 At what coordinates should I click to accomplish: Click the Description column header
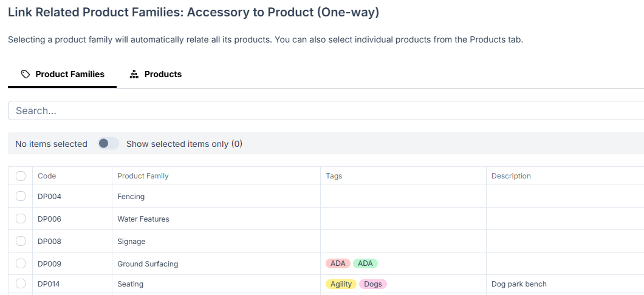tap(511, 176)
